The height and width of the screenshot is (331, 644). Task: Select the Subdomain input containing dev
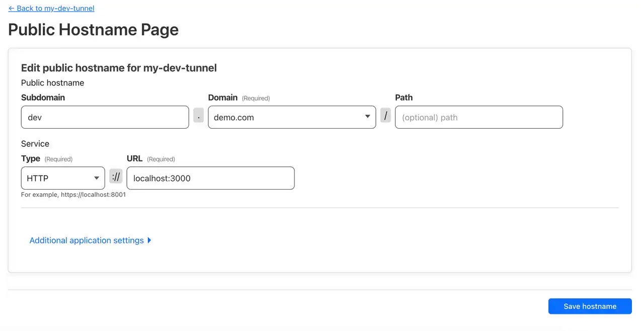click(105, 117)
